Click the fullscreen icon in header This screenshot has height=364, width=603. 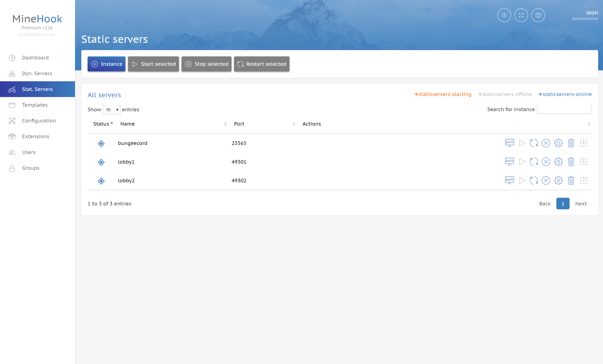521,15
